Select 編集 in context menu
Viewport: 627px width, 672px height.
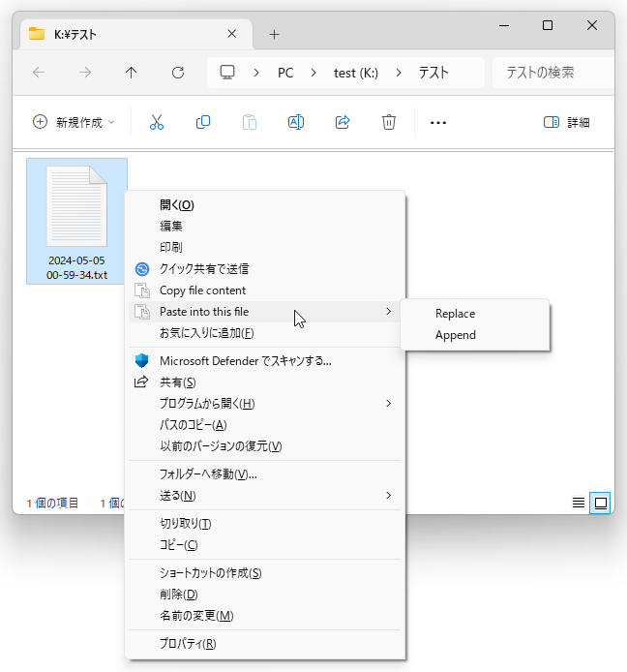coord(265,227)
